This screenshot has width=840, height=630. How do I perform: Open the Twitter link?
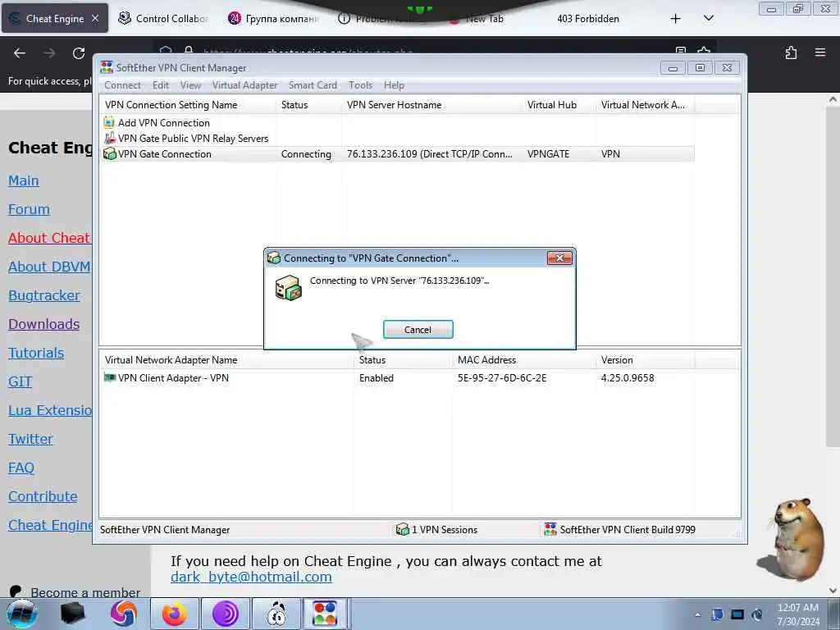(30, 439)
